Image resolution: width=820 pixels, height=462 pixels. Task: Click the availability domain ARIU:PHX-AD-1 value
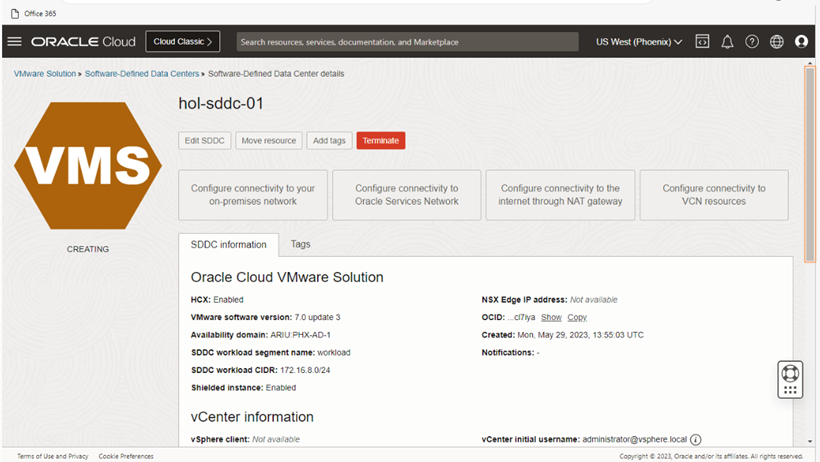click(300, 335)
